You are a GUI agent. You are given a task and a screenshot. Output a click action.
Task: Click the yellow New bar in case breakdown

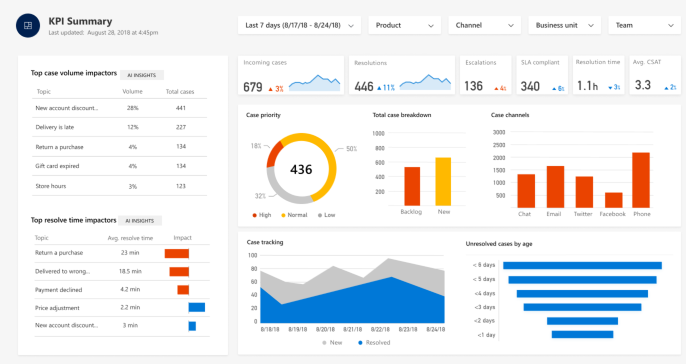(x=443, y=182)
